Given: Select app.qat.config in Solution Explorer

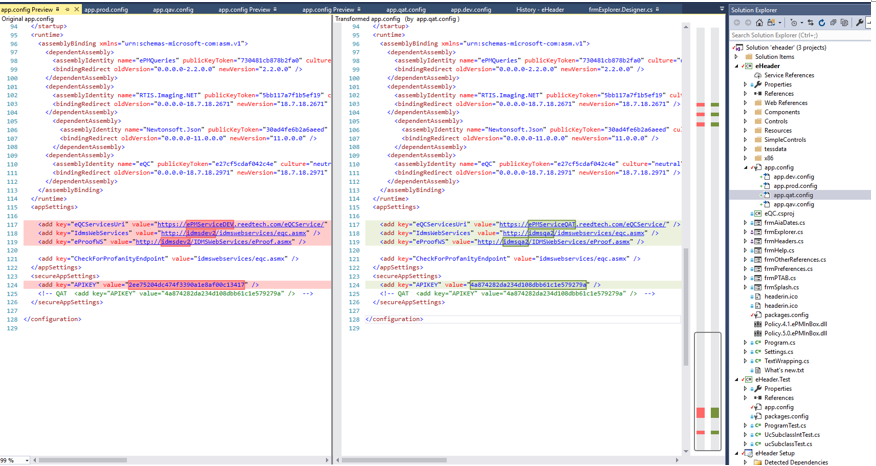Looking at the screenshot, I should point(793,195).
